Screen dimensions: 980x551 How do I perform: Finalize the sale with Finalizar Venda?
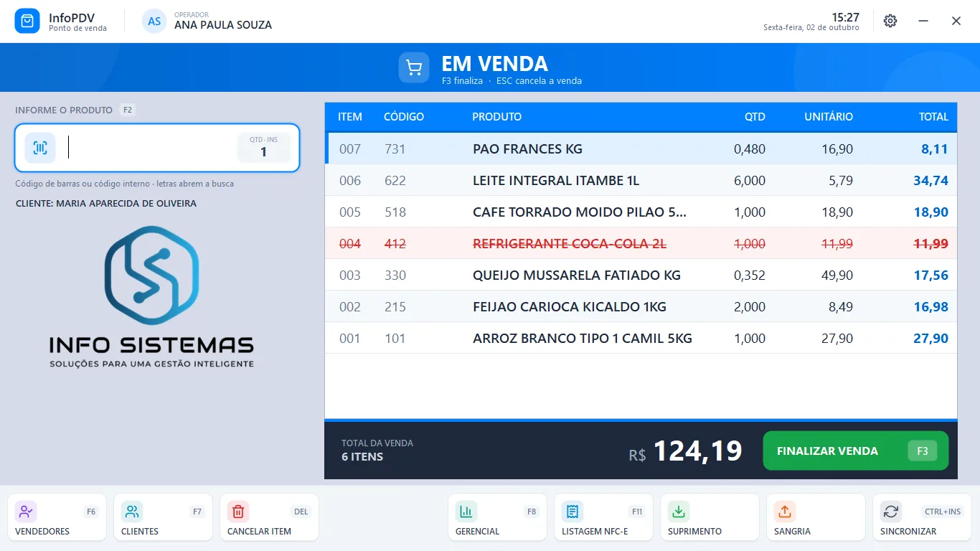(855, 451)
